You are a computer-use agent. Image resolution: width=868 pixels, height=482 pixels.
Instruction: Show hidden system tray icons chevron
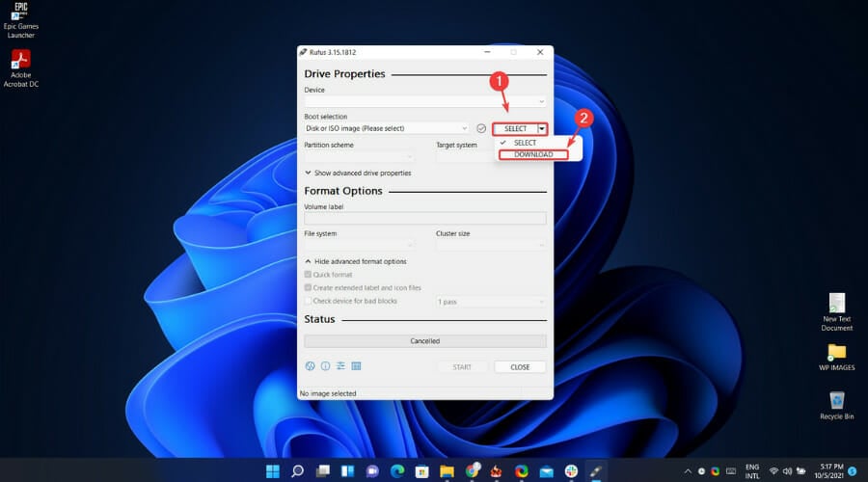coord(688,471)
